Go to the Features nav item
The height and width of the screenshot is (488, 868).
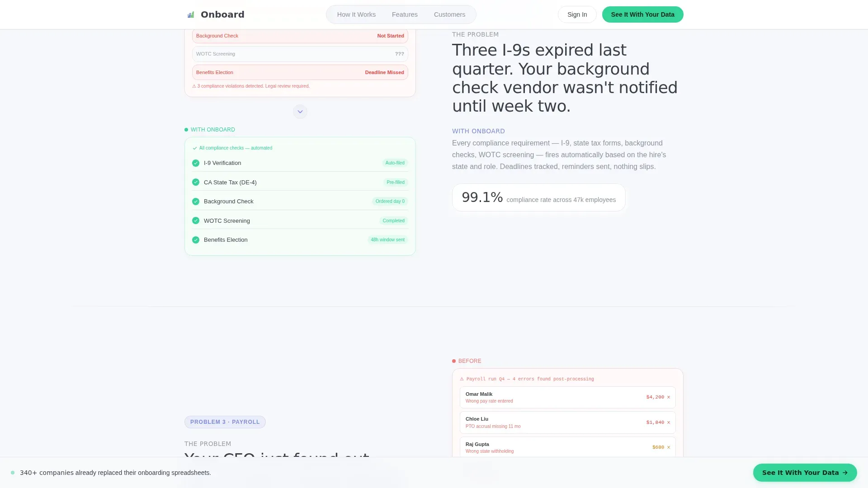click(x=405, y=14)
